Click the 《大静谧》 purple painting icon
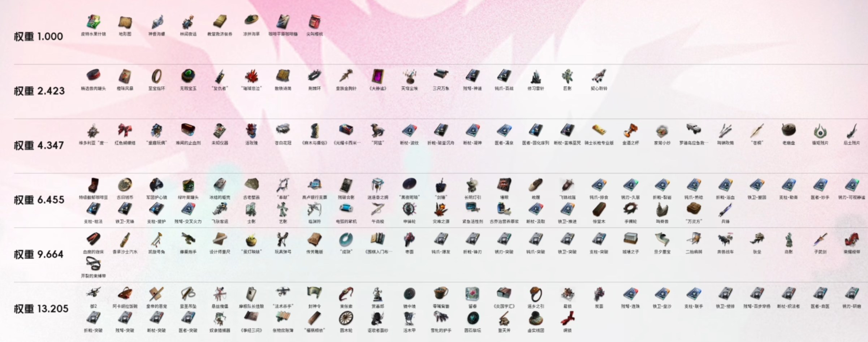 pyautogui.click(x=377, y=76)
